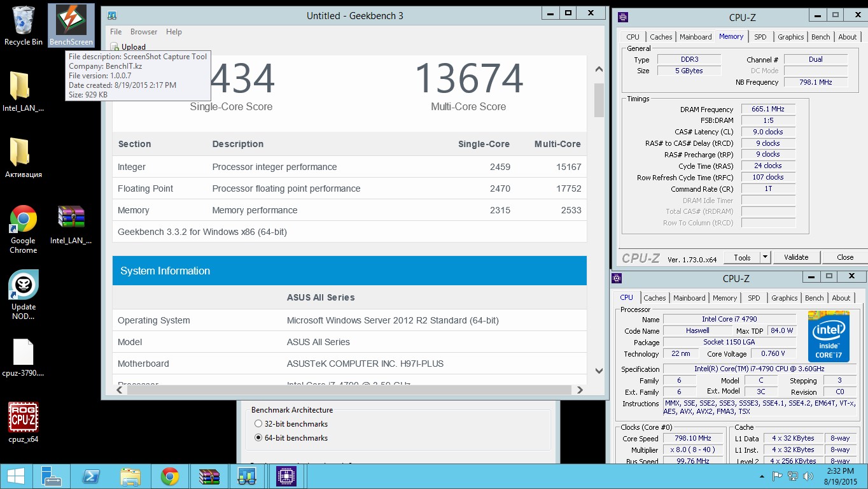
Task: Open the Intel_LAN WinRAR archive on the desktop
Action: [71, 225]
